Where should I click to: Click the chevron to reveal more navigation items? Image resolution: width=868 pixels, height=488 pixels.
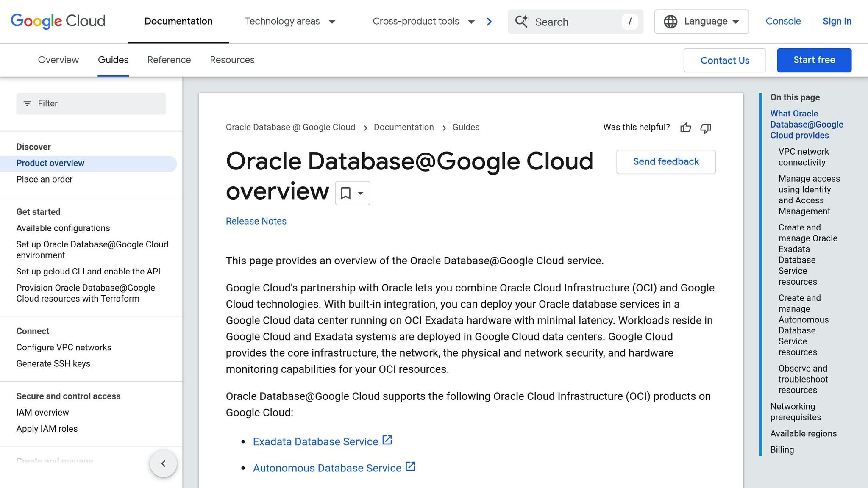(490, 21)
